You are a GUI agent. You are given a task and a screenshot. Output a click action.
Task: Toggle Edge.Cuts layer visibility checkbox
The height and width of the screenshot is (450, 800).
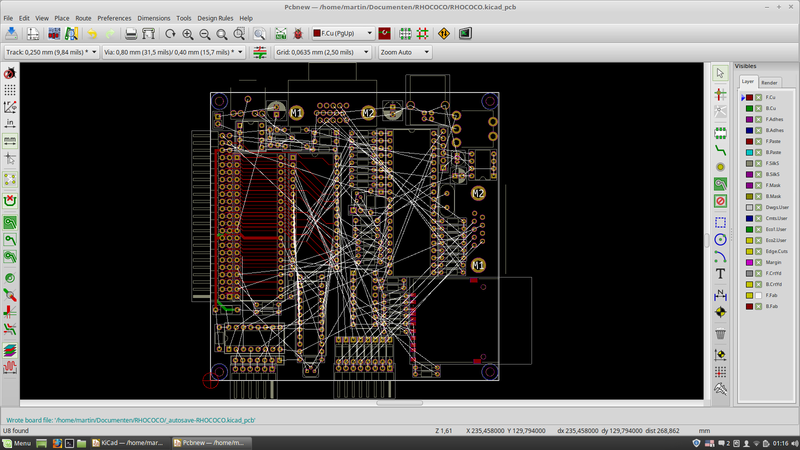(759, 251)
